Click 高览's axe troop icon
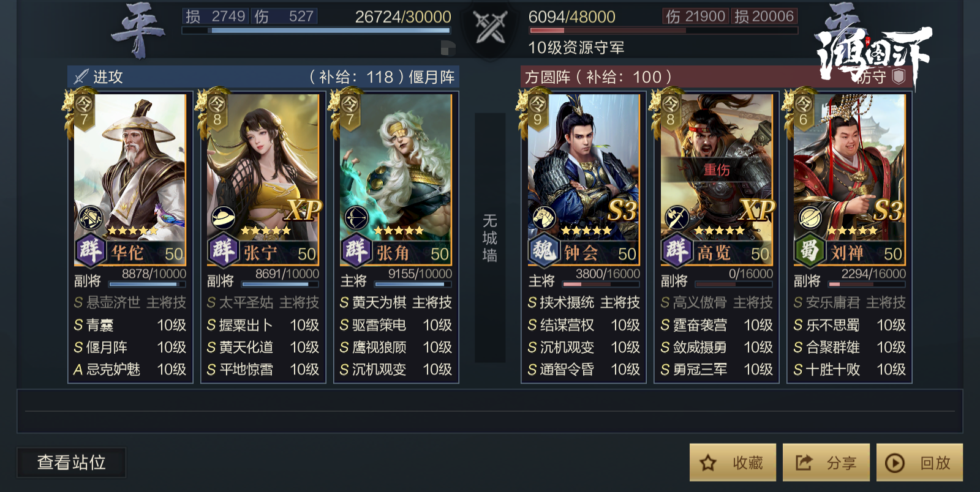The width and height of the screenshot is (980, 492). 677,217
